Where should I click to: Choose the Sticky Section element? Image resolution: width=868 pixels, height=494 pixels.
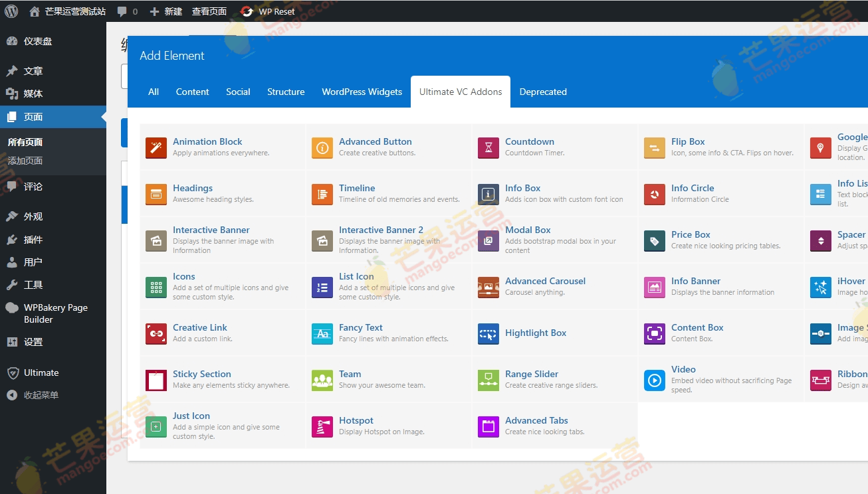pos(201,374)
